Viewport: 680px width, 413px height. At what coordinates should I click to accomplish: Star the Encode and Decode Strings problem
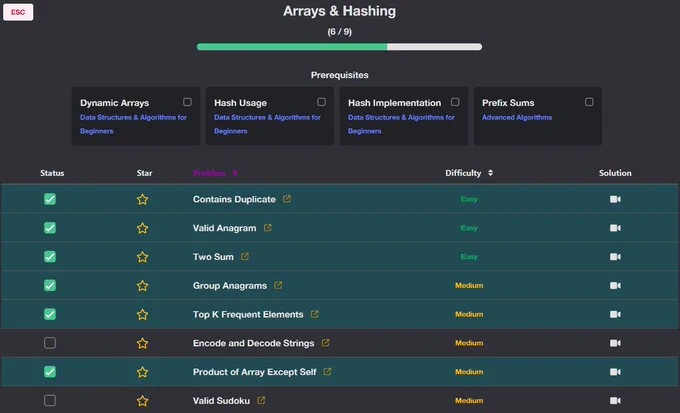[x=142, y=344]
